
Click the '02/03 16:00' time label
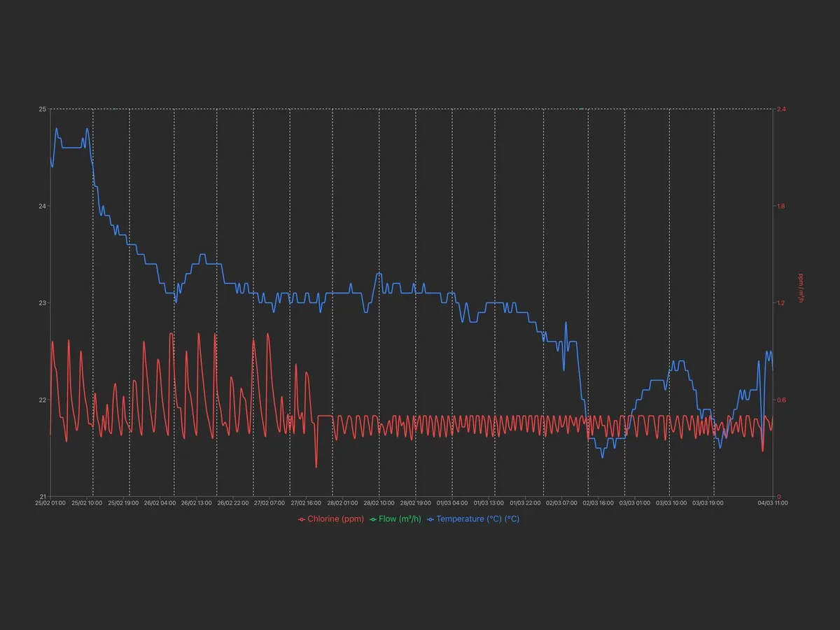pos(598,503)
